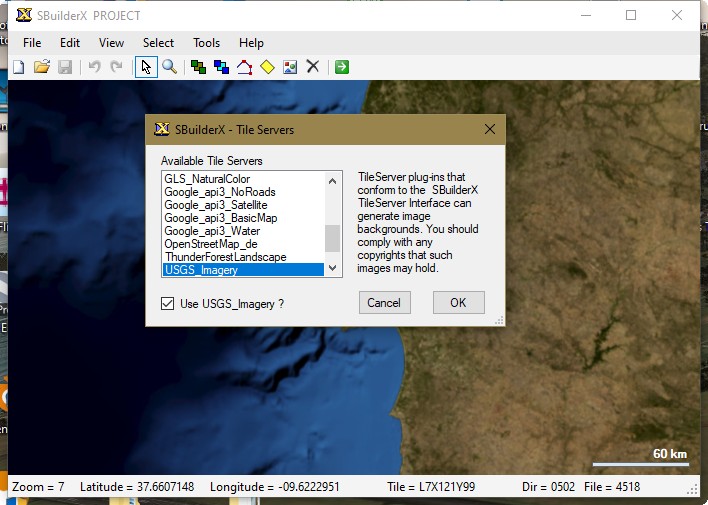
Task: Click the image map toolbar icon
Action: tap(290, 67)
